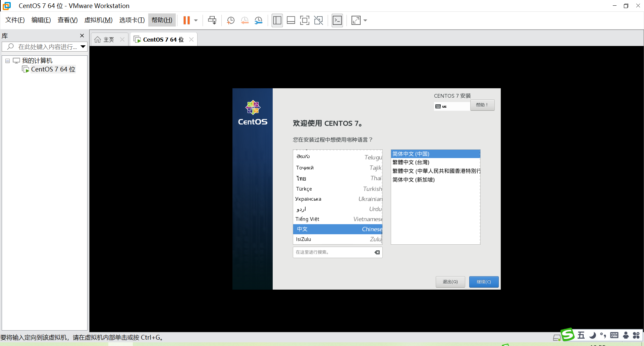
Task: Open the dropdown arrow beside the pause button
Action: tap(196, 20)
